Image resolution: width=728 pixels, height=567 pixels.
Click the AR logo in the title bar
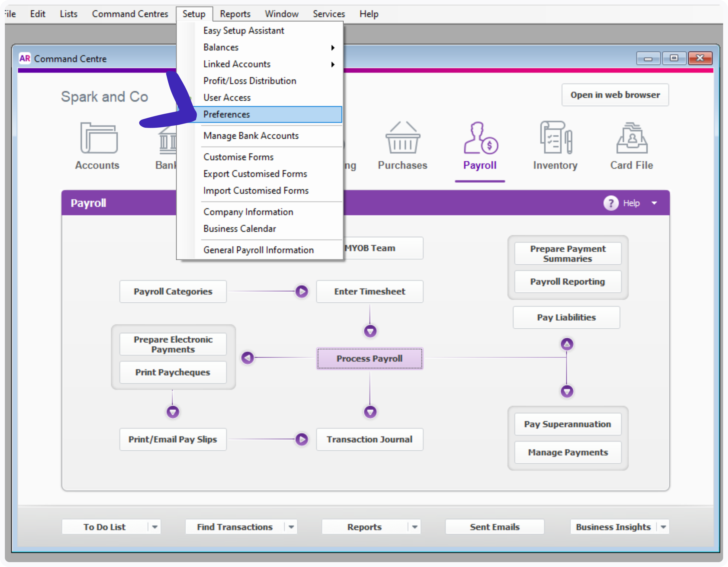click(x=25, y=58)
